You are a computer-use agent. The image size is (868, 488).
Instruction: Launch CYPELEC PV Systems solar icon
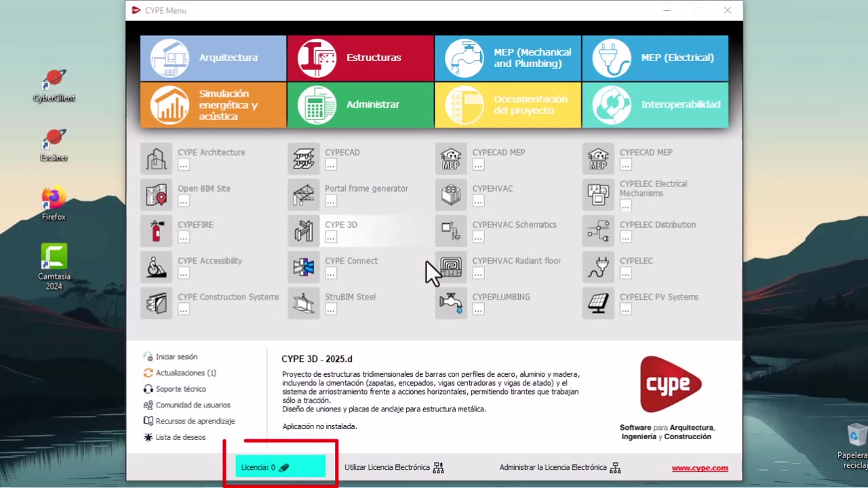(x=598, y=303)
